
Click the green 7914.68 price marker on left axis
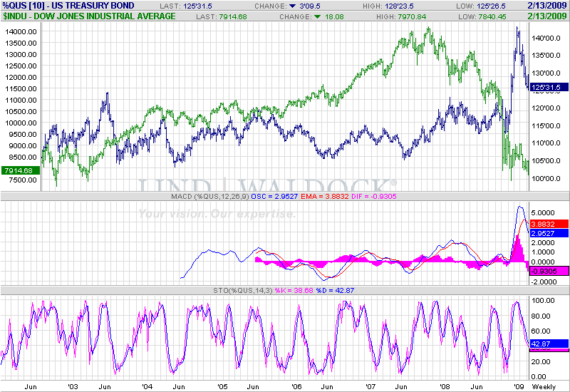pyautogui.click(x=21, y=170)
